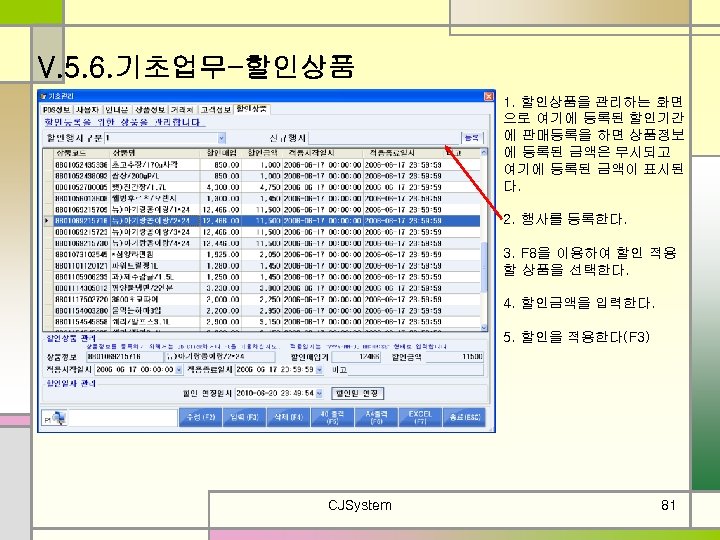Select the 고객정보 tab

(215, 110)
